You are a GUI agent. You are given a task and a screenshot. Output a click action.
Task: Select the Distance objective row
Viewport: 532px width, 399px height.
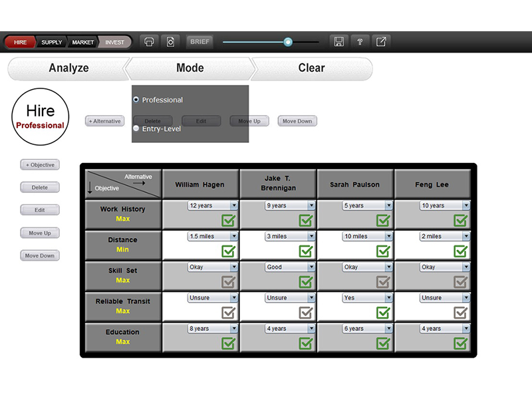[x=123, y=245]
